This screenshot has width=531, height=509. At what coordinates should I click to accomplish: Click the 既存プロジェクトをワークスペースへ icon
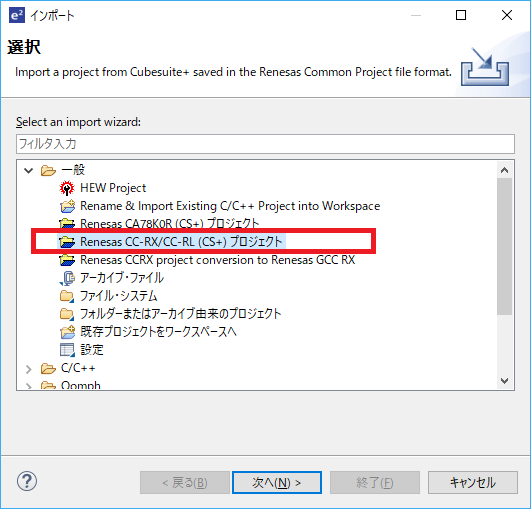(x=67, y=332)
